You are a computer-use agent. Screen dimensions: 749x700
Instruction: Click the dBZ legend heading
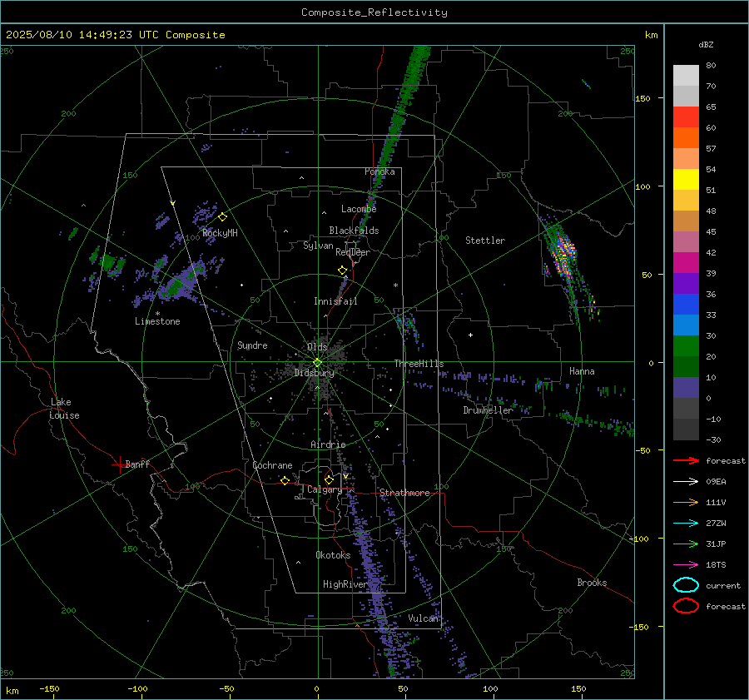[x=706, y=44]
